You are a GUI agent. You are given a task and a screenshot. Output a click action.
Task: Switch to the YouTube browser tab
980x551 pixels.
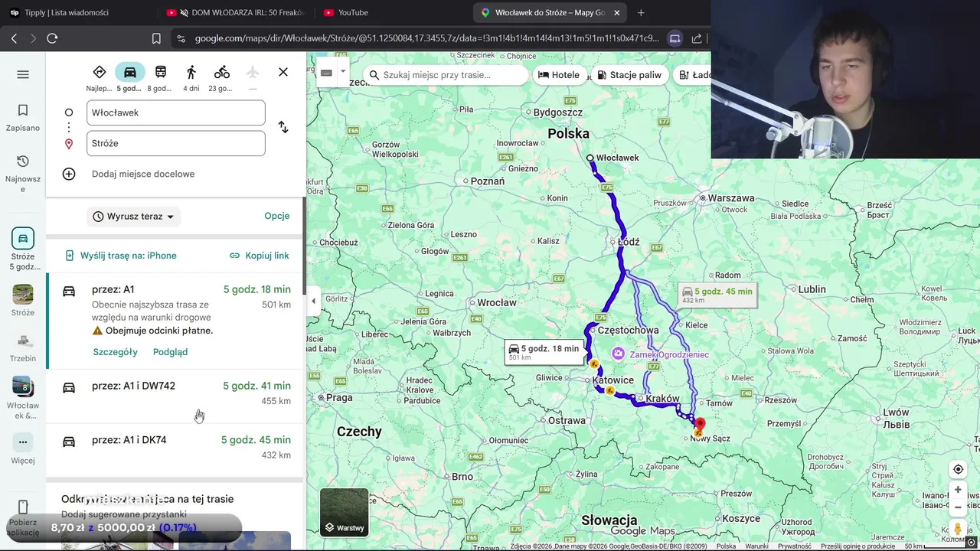(x=352, y=12)
